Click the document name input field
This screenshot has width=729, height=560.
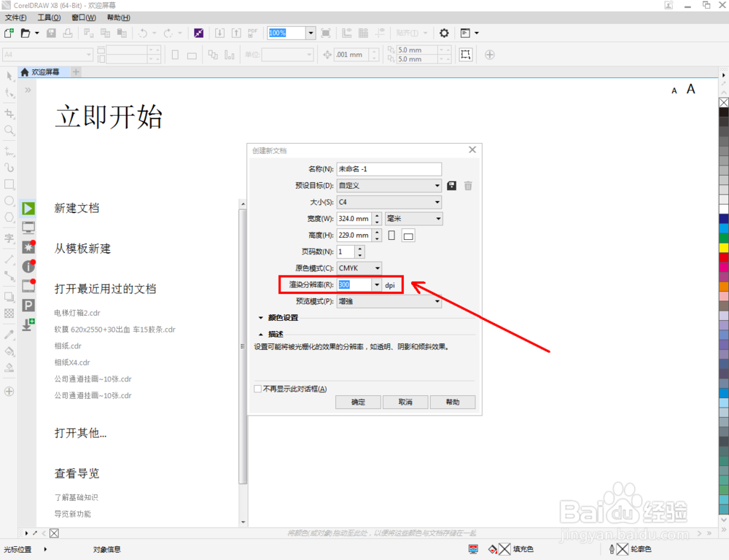coord(389,169)
